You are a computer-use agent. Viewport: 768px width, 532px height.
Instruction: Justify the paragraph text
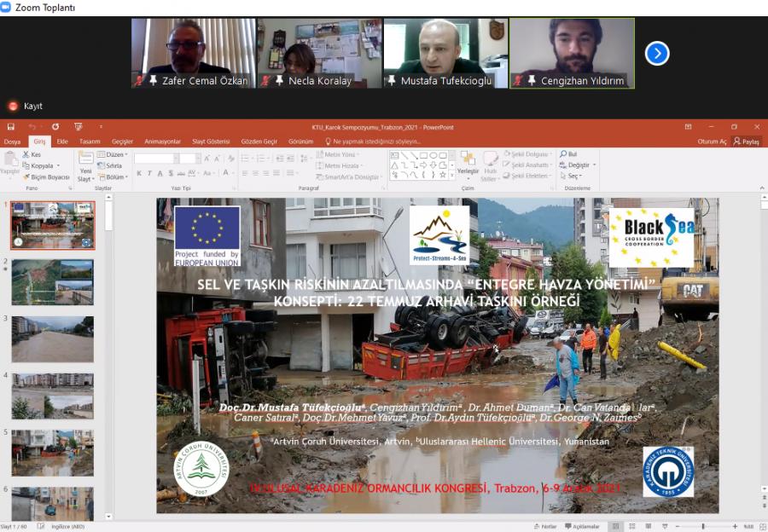276,173
